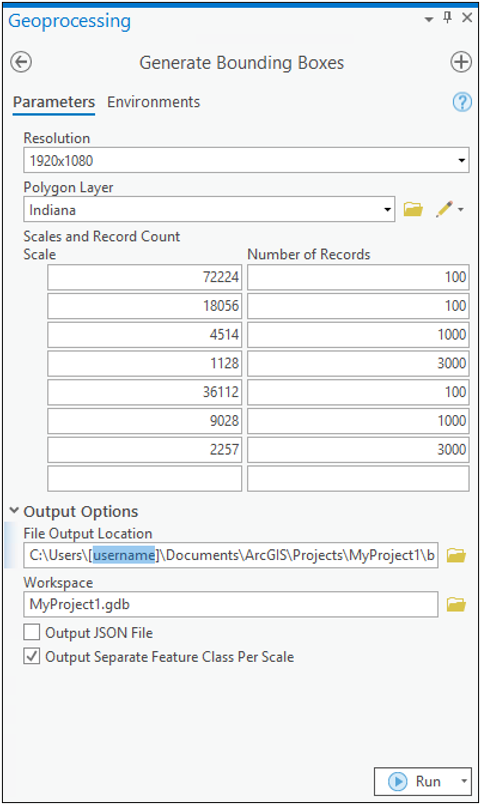Viewport: 481px width, 805px height.
Task: Click the scale field containing 9028
Action: [145, 421]
